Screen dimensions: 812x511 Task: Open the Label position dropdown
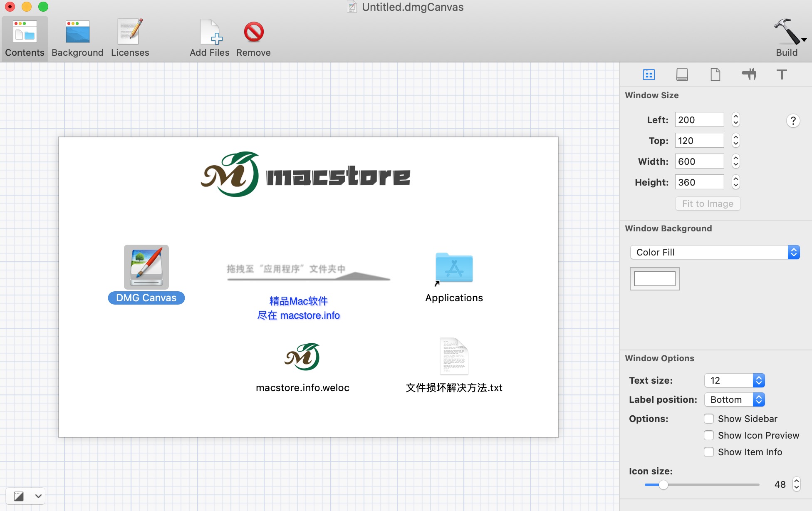tap(734, 399)
